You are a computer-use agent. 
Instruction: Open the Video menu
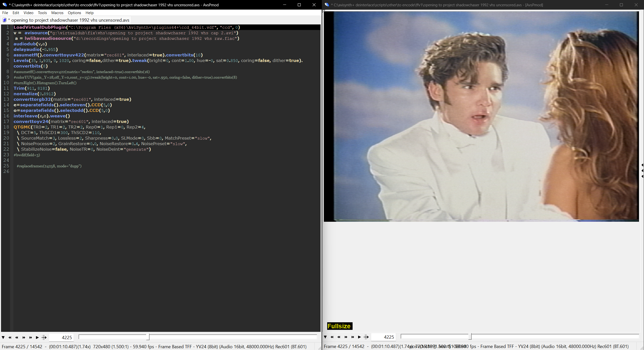pyautogui.click(x=28, y=13)
